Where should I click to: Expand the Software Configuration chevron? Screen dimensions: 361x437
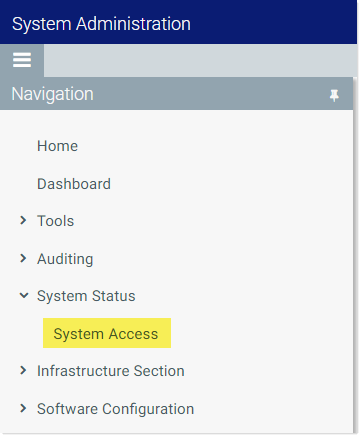pyautogui.click(x=23, y=408)
